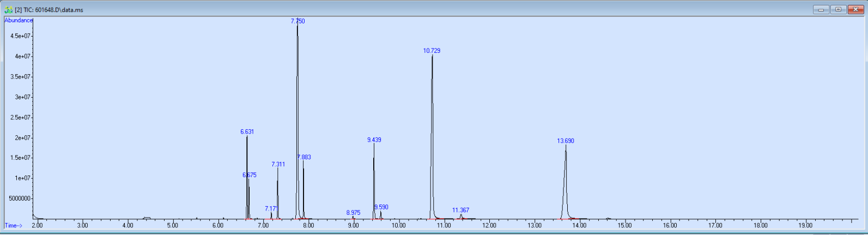Click the 18.00 time axis tick
868x235 pixels.
click(x=760, y=225)
